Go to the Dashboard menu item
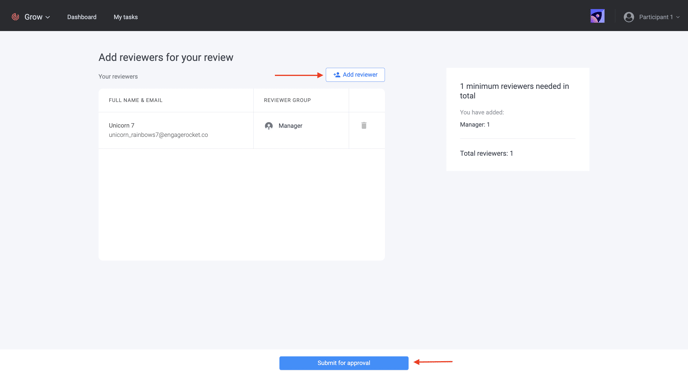This screenshot has width=688, height=375. coord(82,17)
